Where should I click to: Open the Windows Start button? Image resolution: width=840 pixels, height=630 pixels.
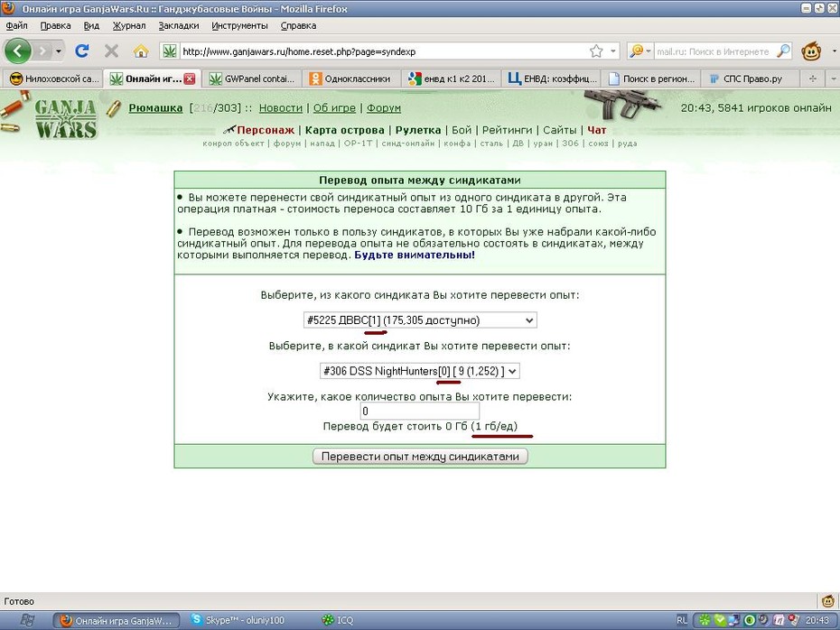27,620
